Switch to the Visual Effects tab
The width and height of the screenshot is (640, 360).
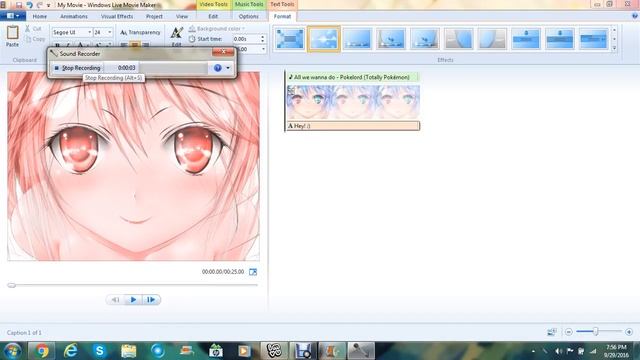tap(117, 16)
